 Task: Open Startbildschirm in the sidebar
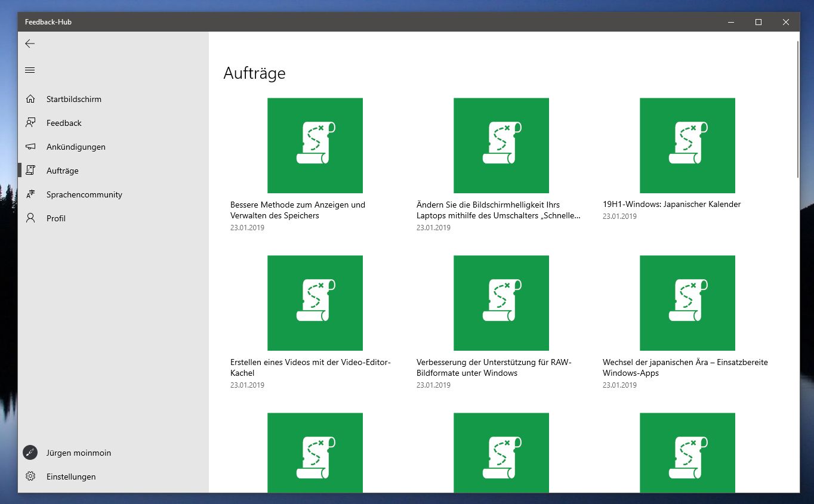113,99
